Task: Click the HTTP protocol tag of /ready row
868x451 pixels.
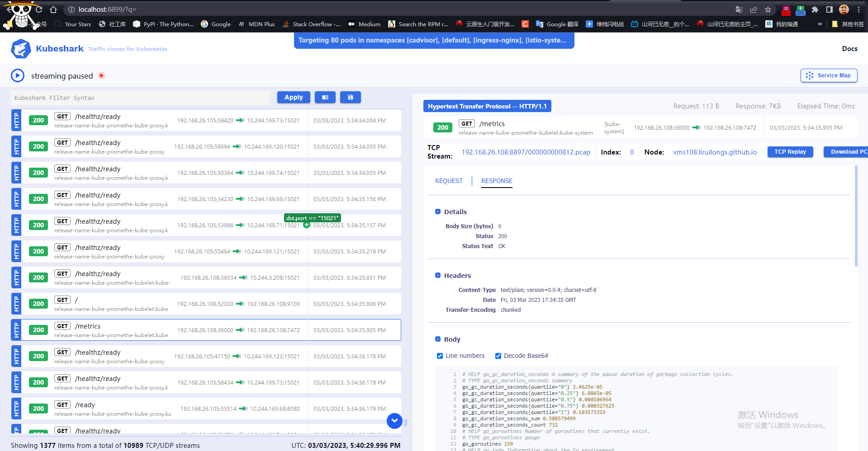Action: (16, 409)
